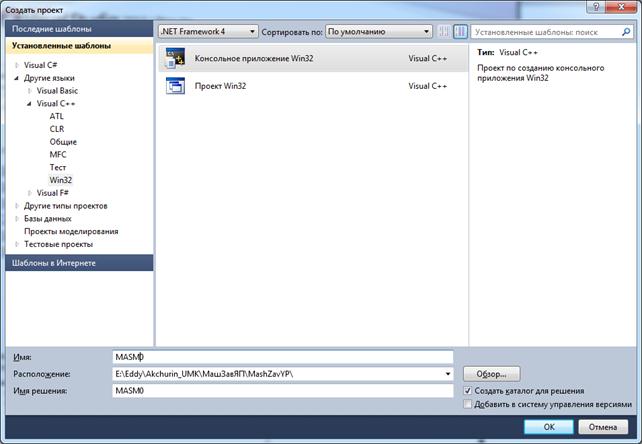The height and width of the screenshot is (444, 642).
Task: Open the Последние шаблоны section
Action: (79, 29)
